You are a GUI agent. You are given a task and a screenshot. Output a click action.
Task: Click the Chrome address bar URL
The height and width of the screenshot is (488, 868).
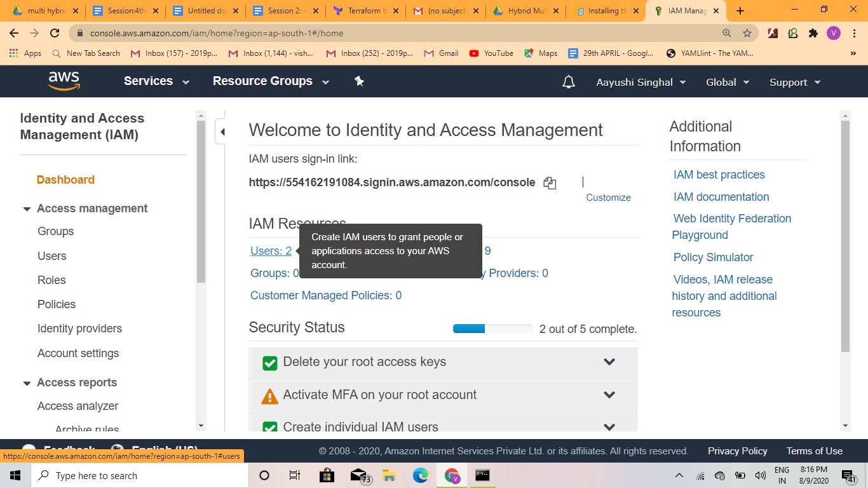(217, 33)
